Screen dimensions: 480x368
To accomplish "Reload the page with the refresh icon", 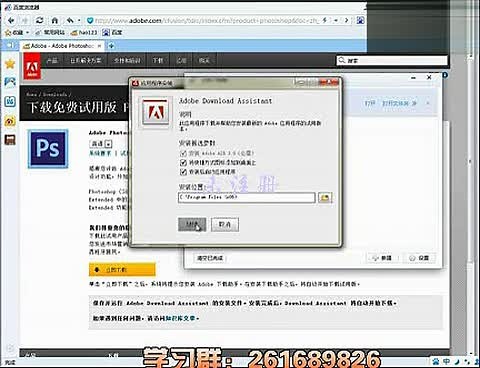I will (x=40, y=20).
